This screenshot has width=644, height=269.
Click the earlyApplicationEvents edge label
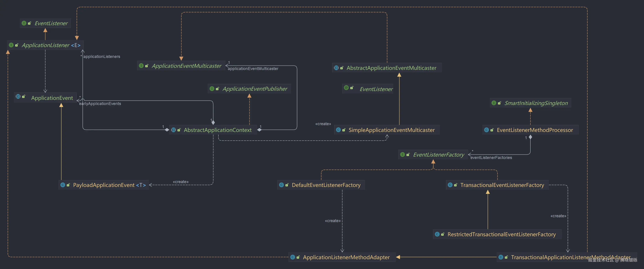coord(100,104)
